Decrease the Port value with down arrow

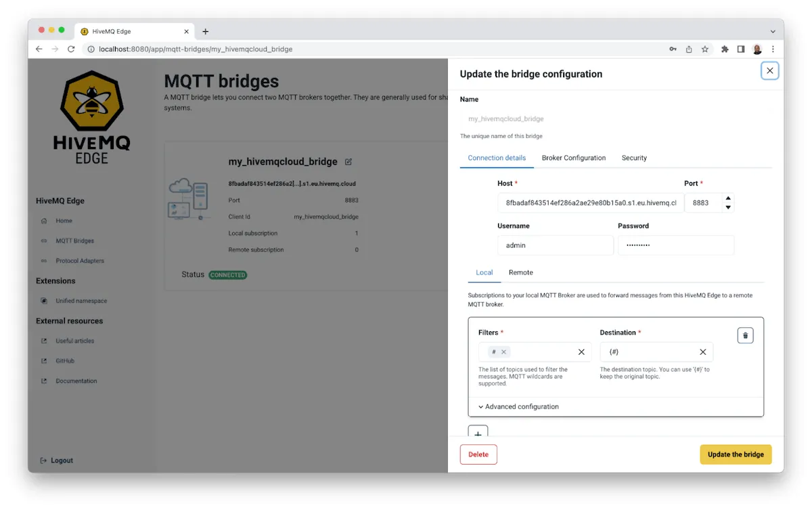[x=728, y=207]
